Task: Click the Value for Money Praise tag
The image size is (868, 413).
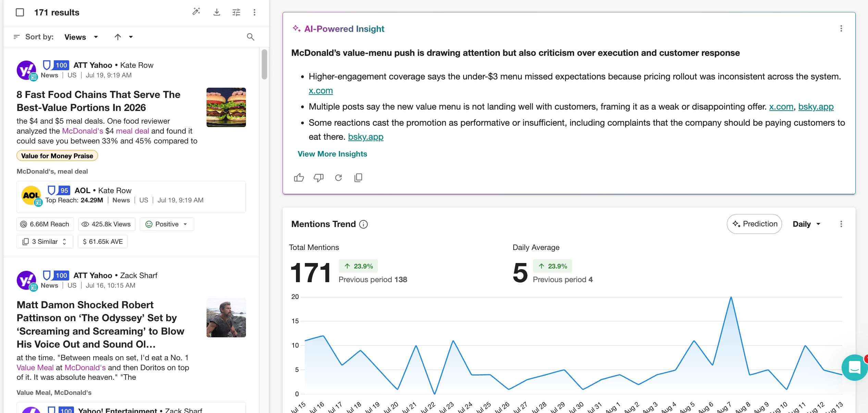Action: (x=57, y=156)
